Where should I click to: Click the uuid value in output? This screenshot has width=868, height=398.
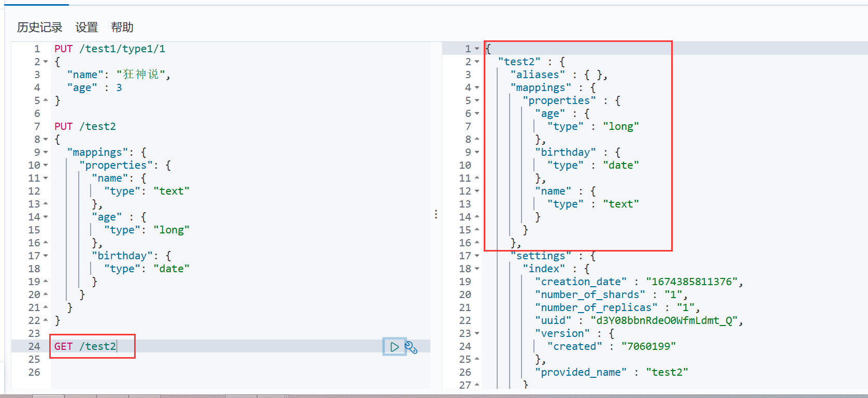(664, 320)
